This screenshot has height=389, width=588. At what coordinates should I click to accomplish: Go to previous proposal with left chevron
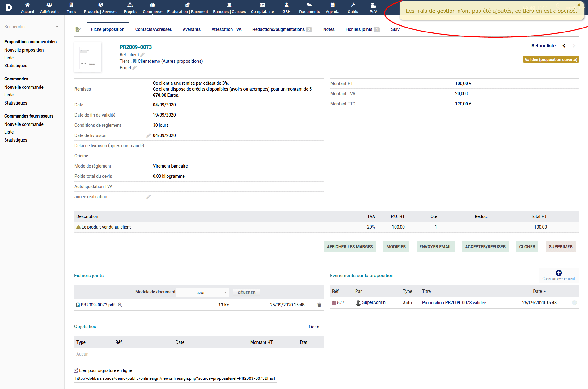point(564,46)
